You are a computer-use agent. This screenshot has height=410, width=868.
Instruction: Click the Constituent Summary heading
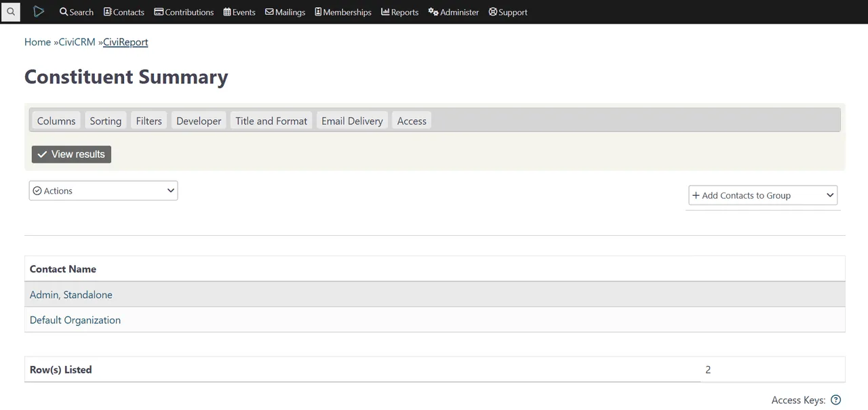[x=126, y=77]
